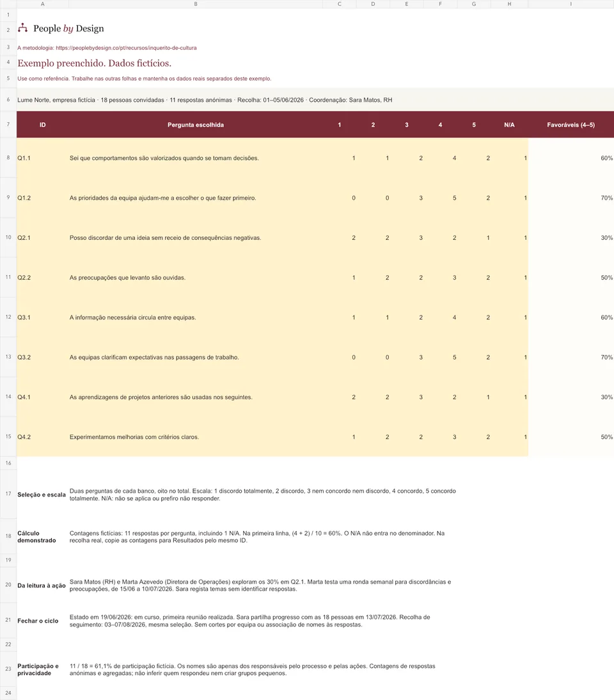Select the 'Exemplo preenchido. Dados fictícios.' heading
Screen dimensions: 614x700
(95, 63)
